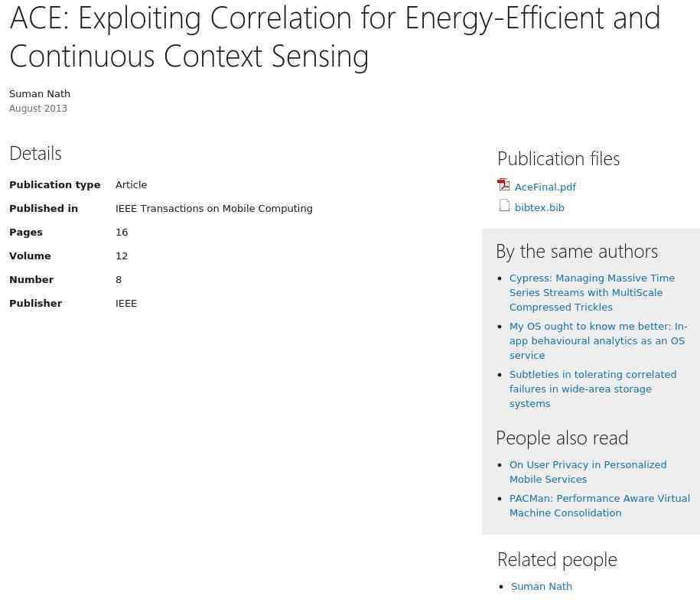Screen dimensions: 700x612
Task: Click the PDF icon beside AceFinal.pdf
Action: pyautogui.click(x=503, y=185)
